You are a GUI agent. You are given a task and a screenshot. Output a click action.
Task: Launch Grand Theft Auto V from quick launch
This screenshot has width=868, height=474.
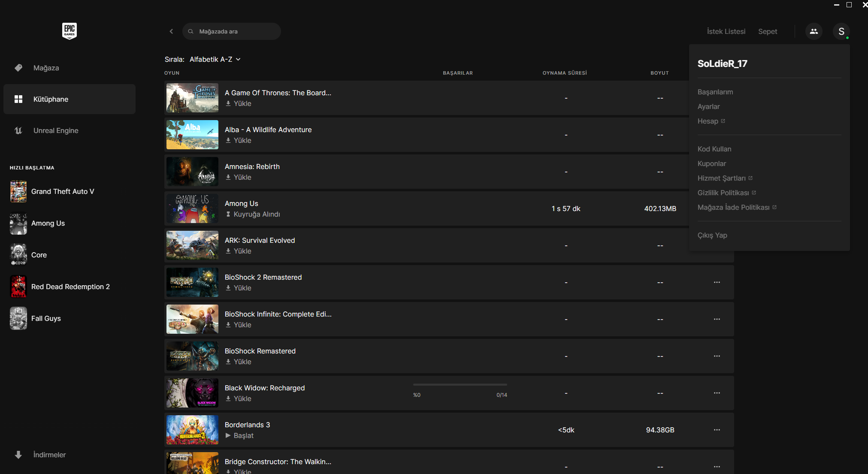52,191
